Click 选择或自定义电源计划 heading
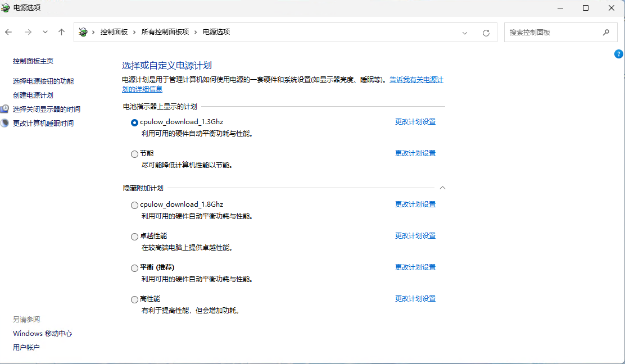 [x=166, y=65]
